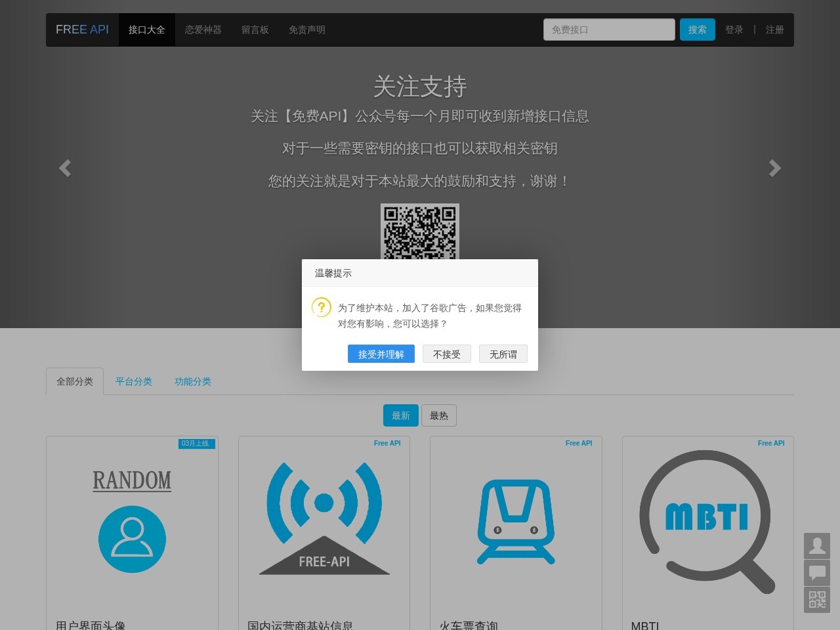
Task: Click the QR code icon on right sidebar
Action: pos(817,600)
